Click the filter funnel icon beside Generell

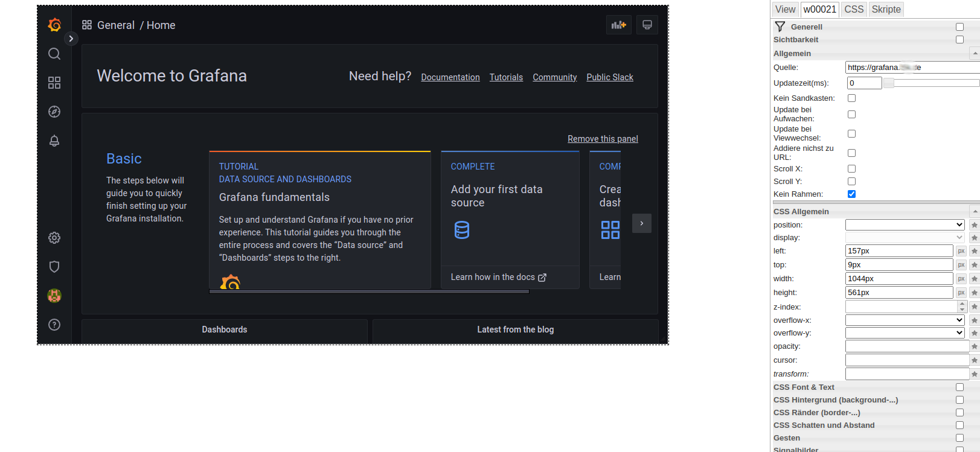click(780, 27)
